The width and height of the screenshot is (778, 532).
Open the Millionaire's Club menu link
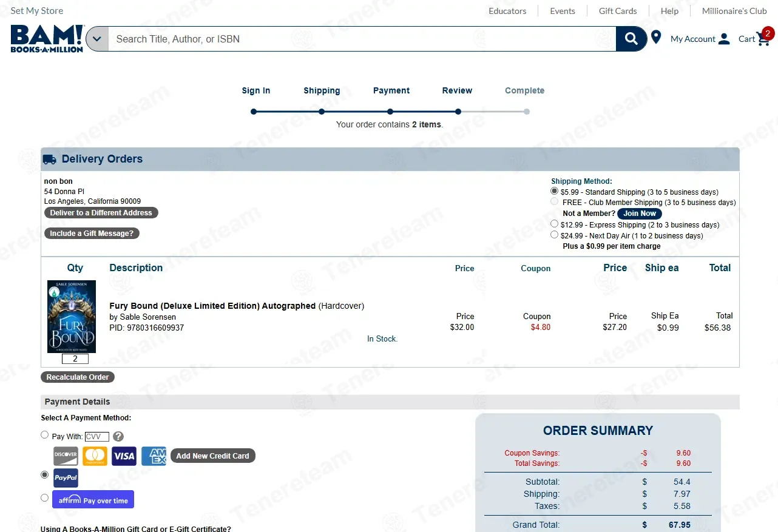734,11
